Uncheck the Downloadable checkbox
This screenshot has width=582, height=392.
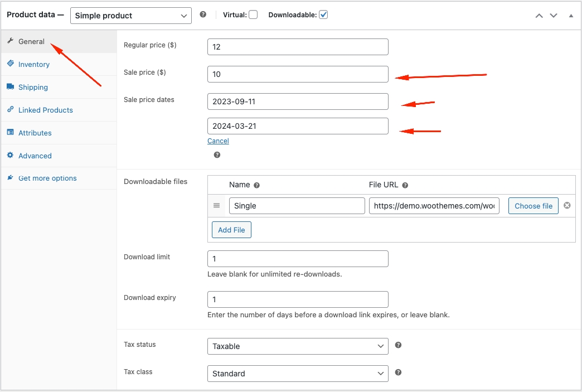[x=323, y=15]
